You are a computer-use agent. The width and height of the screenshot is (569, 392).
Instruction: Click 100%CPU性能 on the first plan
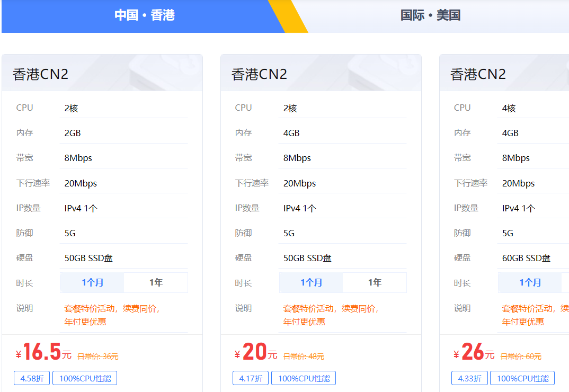(x=85, y=378)
